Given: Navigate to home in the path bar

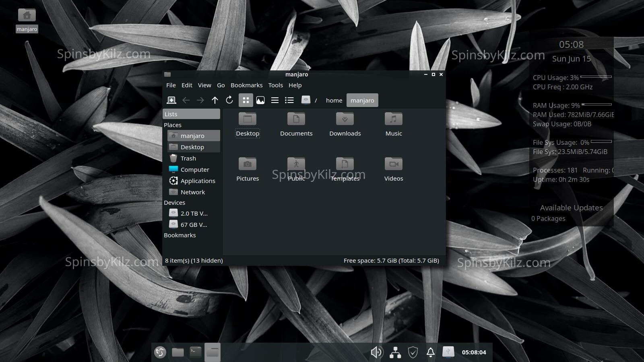Looking at the screenshot, I should click(x=334, y=100).
